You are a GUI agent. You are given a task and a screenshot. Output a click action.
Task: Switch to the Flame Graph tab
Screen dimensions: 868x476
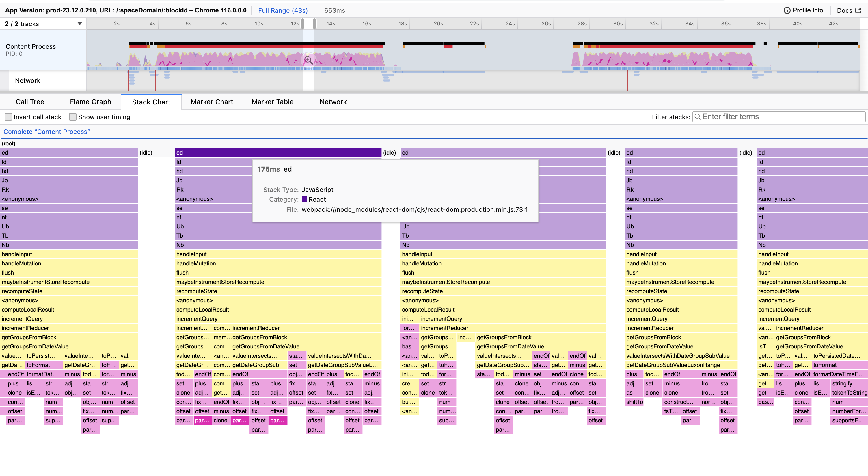(90, 102)
